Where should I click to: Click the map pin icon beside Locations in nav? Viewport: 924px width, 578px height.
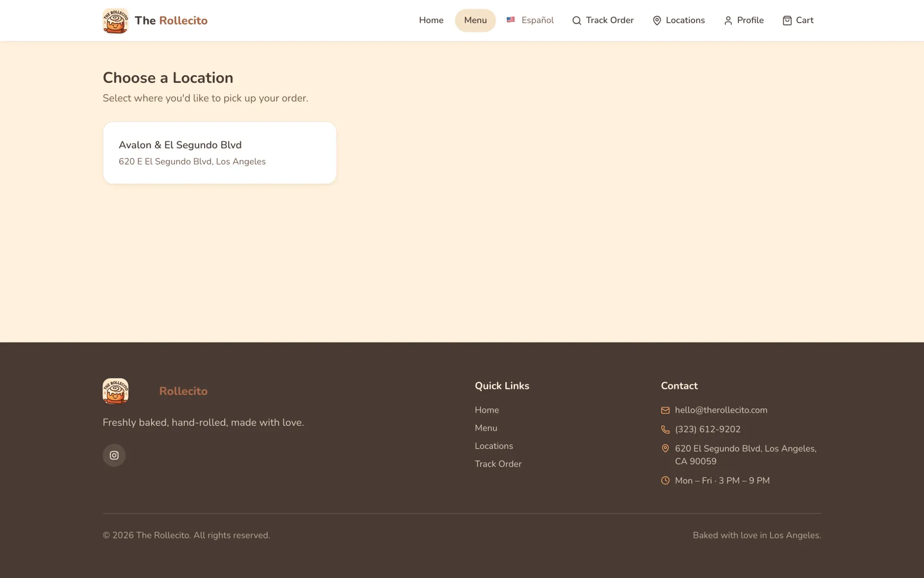point(657,21)
